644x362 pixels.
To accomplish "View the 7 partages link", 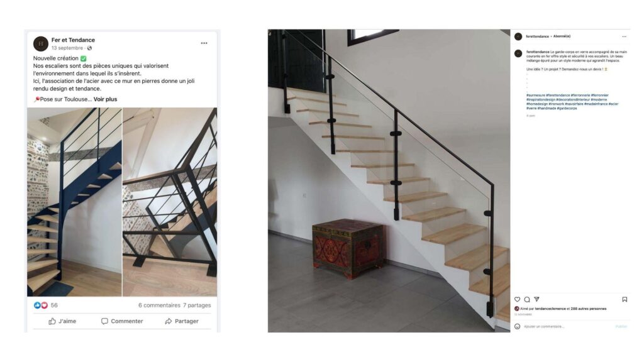I will (x=197, y=305).
